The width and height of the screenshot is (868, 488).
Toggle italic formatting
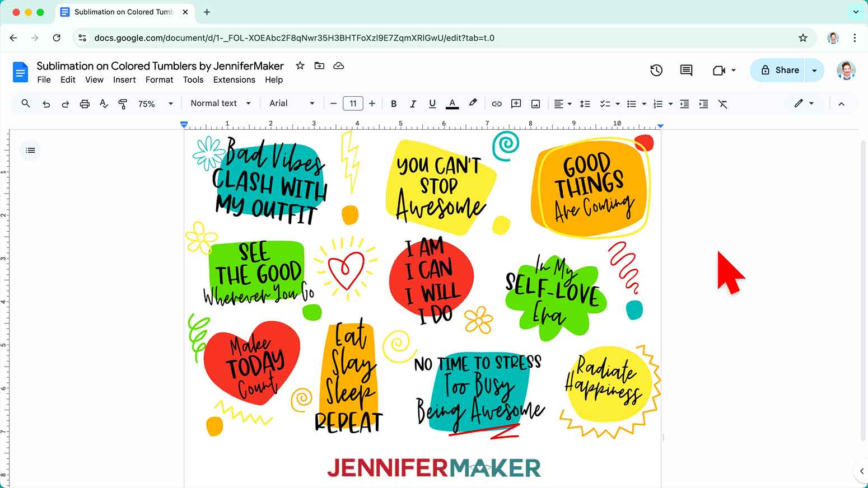(x=413, y=104)
